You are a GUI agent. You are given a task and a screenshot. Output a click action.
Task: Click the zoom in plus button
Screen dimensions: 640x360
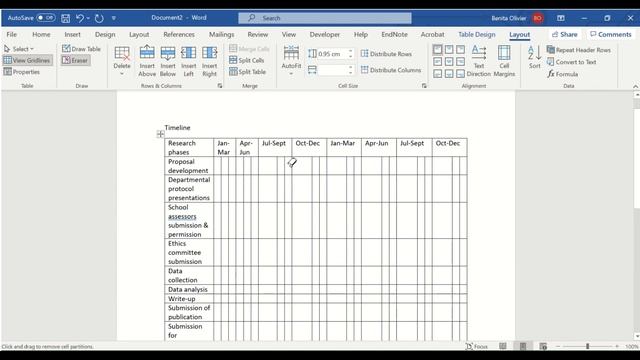[x=617, y=346]
